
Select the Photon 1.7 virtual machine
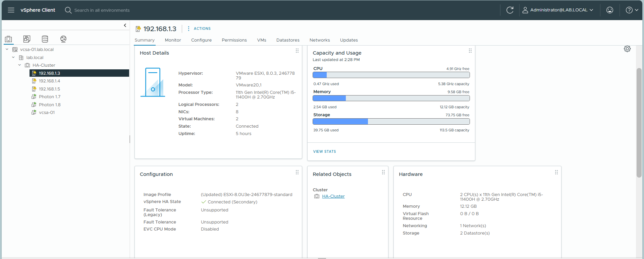[50, 97]
